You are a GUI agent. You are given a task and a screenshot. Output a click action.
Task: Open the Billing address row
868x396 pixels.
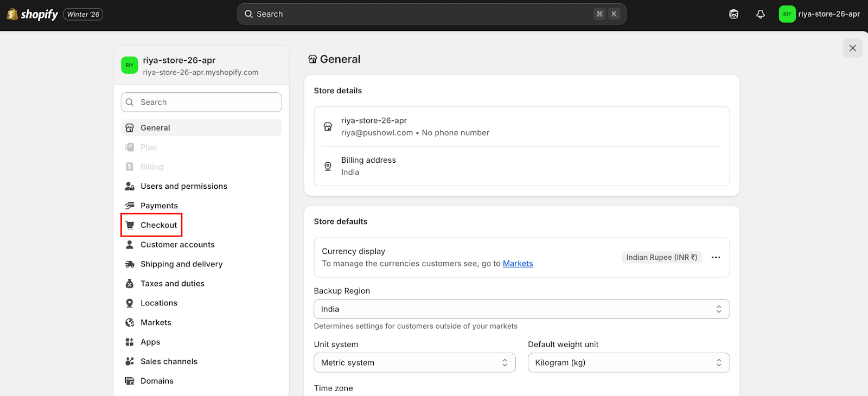pos(521,166)
